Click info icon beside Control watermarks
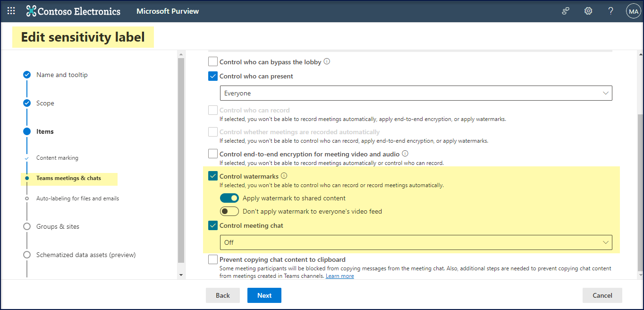Viewport: 644px width, 310px height. click(x=284, y=176)
